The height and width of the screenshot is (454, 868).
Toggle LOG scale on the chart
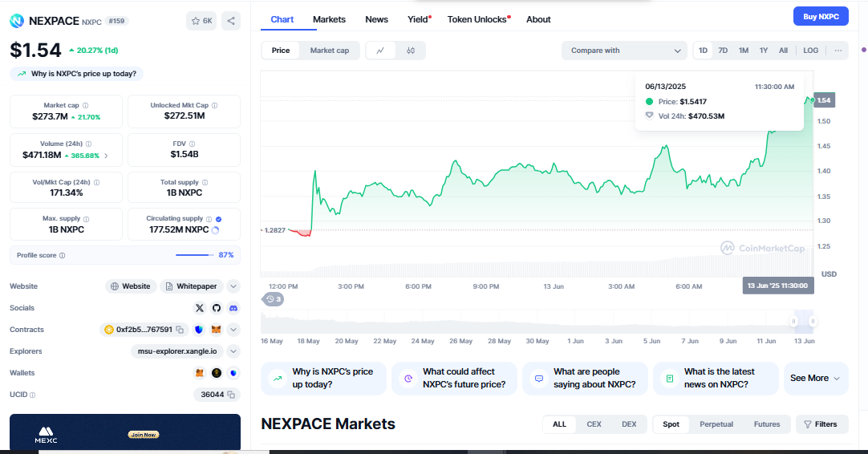pos(810,51)
